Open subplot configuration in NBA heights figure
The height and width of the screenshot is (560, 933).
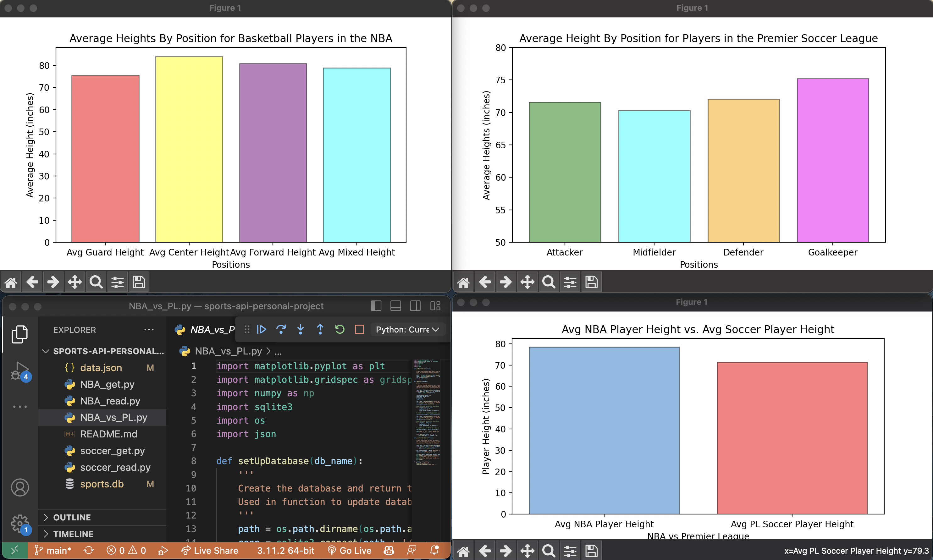[x=117, y=282]
